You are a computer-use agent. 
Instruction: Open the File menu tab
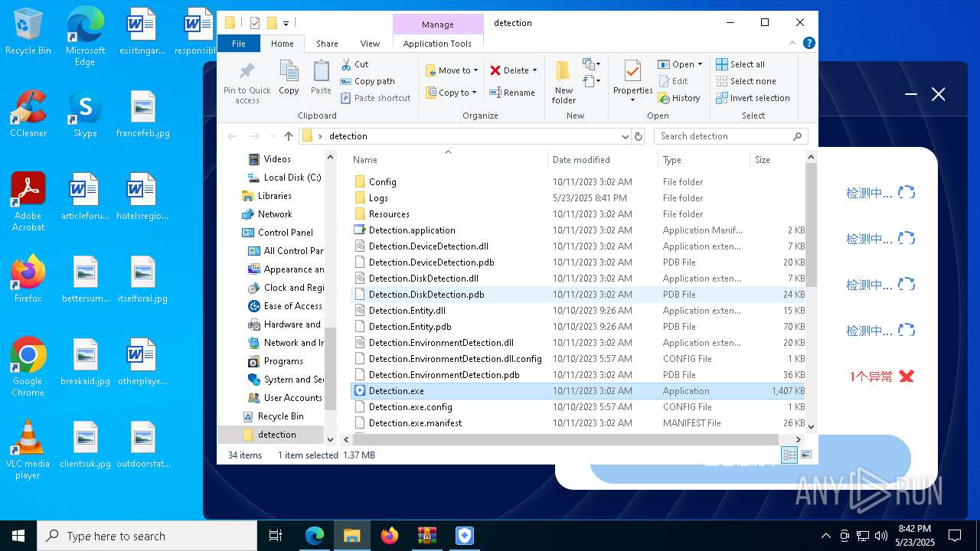point(239,44)
